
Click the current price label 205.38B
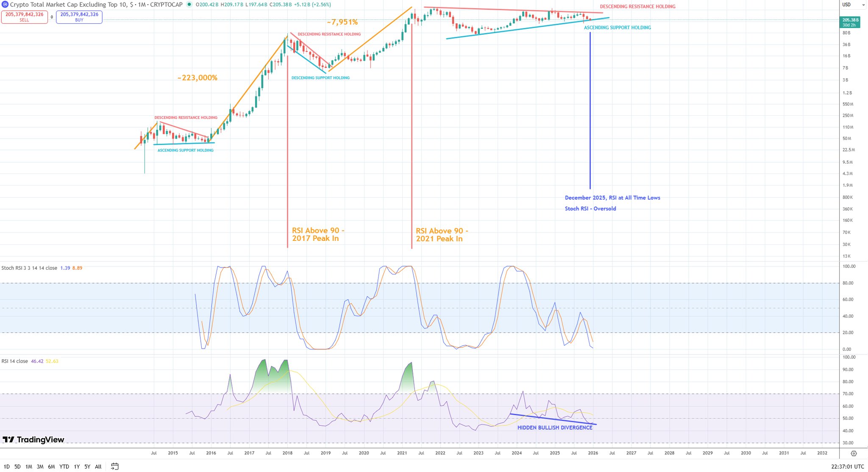pos(850,20)
